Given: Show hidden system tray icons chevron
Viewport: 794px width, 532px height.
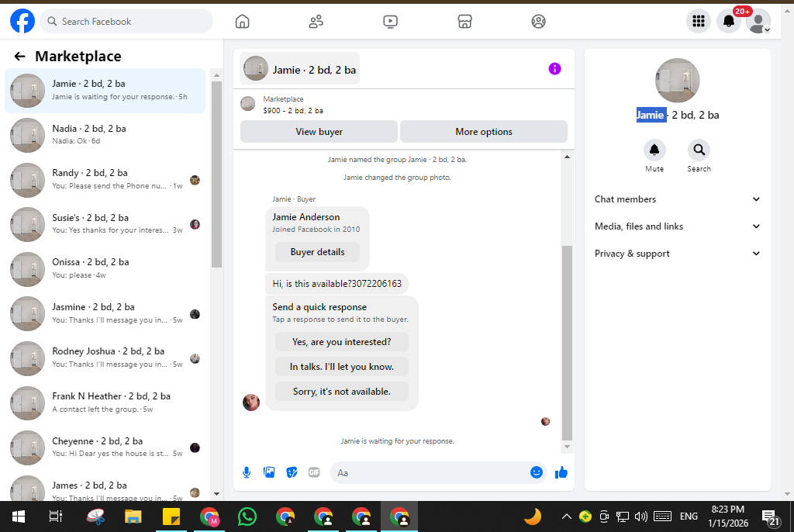Looking at the screenshot, I should (567, 516).
